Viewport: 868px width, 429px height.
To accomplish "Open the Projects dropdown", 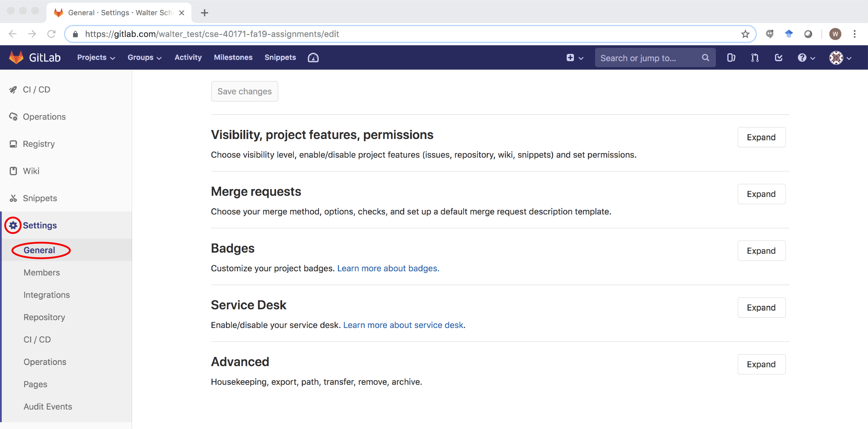I will click(x=96, y=58).
